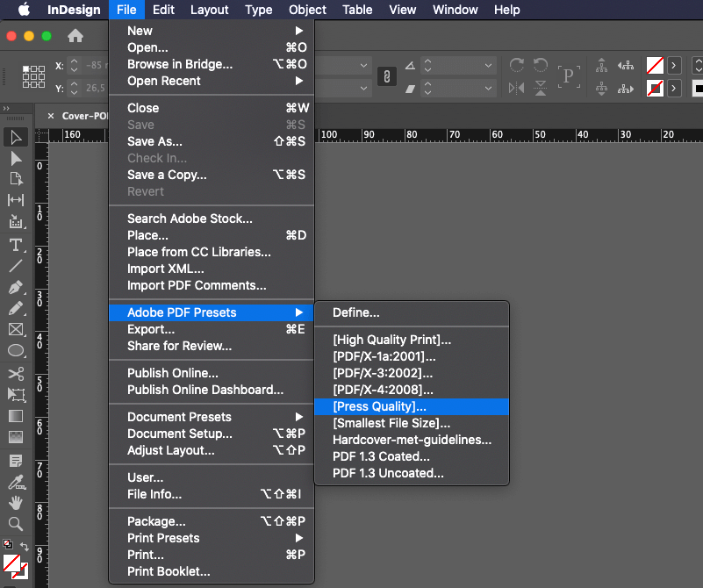Viewport: 703px width, 588px height.
Task: Select Define... in PDF presets
Action: click(x=412, y=312)
